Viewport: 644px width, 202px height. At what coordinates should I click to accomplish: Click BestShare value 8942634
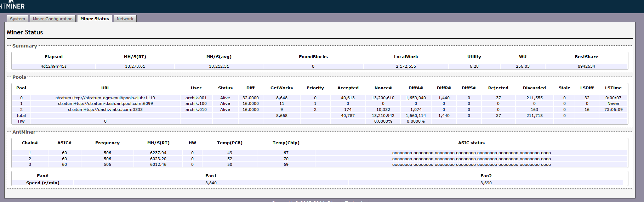pos(586,66)
